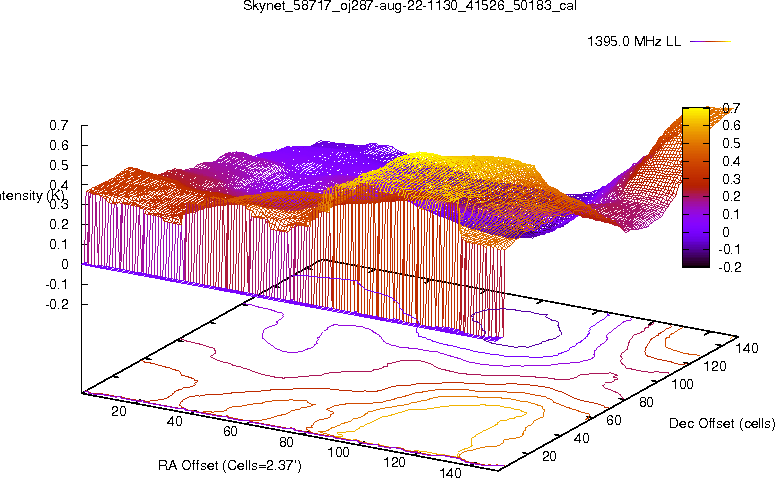775x478 pixels.
Task: Click -0.1 tick on the intensity axis
Action: point(57,284)
